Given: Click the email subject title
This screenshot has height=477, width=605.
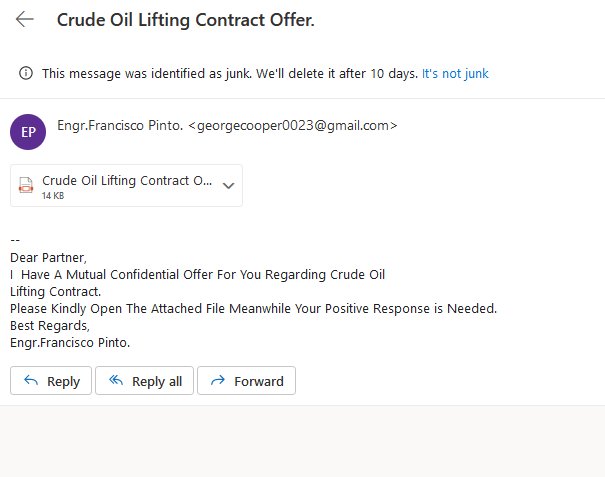Looking at the screenshot, I should [x=186, y=20].
